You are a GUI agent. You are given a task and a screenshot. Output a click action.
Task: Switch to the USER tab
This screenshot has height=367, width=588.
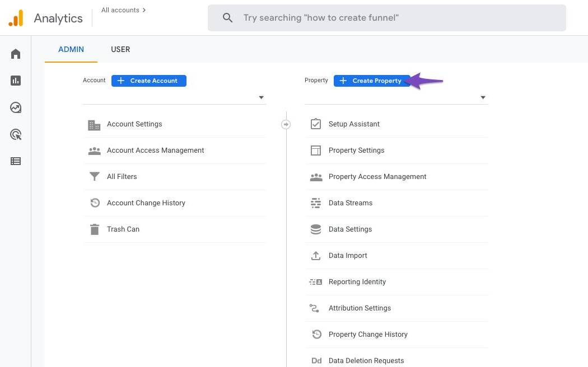(120, 49)
